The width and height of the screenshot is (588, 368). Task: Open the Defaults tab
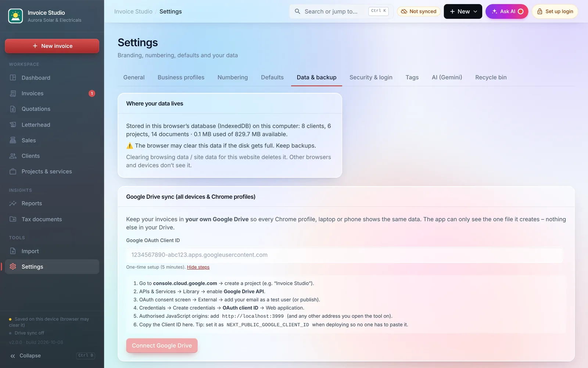pos(272,77)
